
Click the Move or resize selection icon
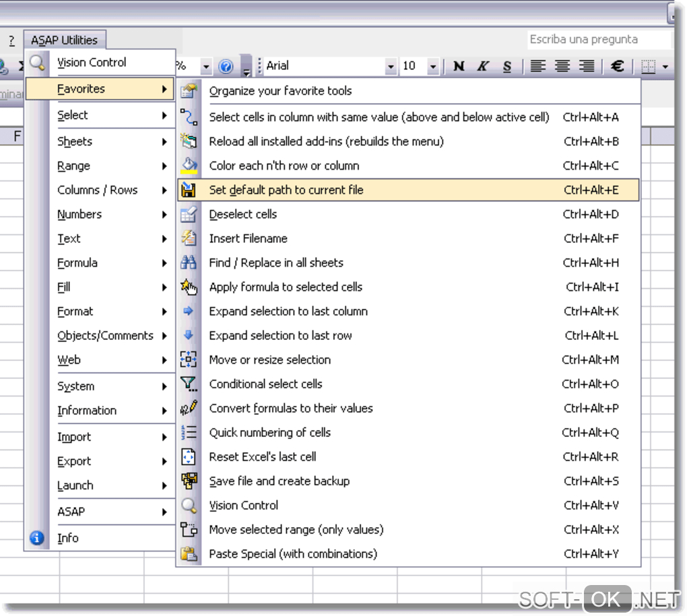pos(189,360)
